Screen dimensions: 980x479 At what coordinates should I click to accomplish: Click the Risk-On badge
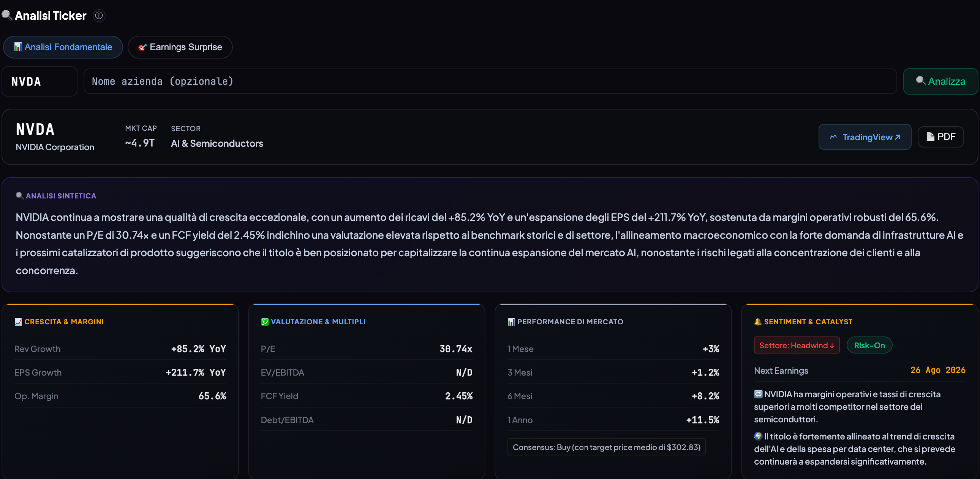(x=869, y=345)
